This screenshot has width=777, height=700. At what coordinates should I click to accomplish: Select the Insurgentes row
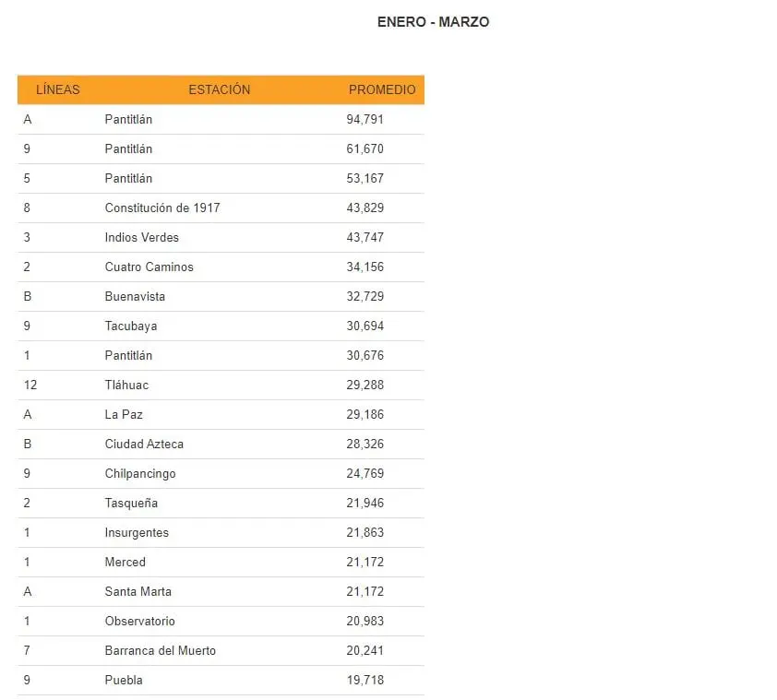[221, 532]
